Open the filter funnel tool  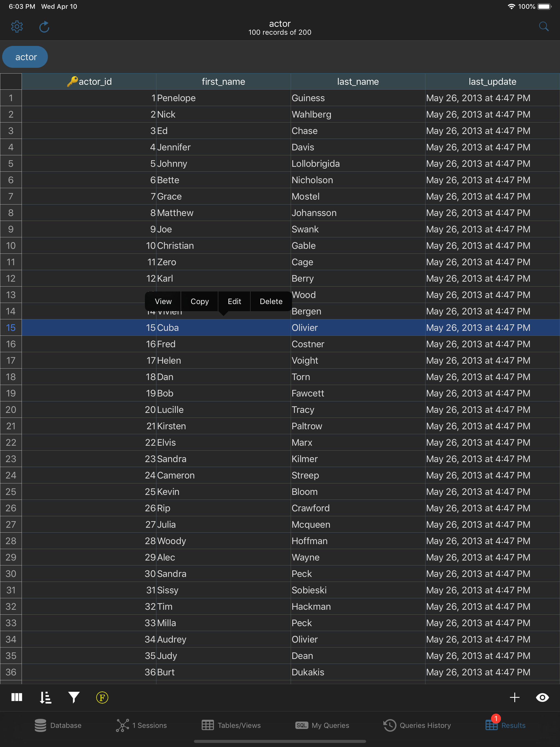[74, 697]
